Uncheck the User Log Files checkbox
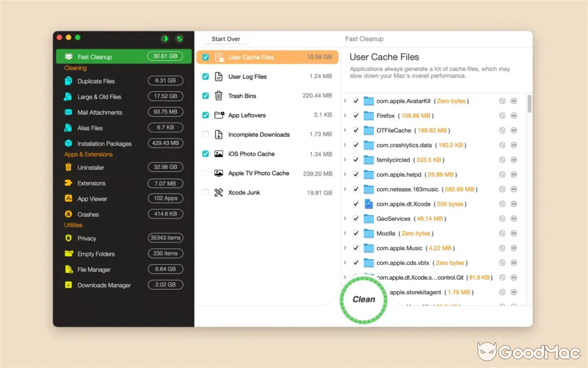 pos(205,76)
